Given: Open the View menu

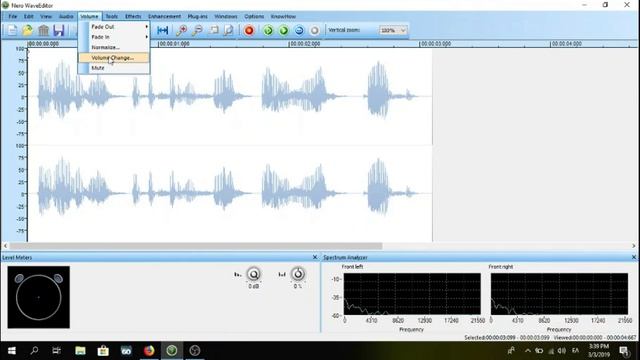Looking at the screenshot, I should 46,16.
